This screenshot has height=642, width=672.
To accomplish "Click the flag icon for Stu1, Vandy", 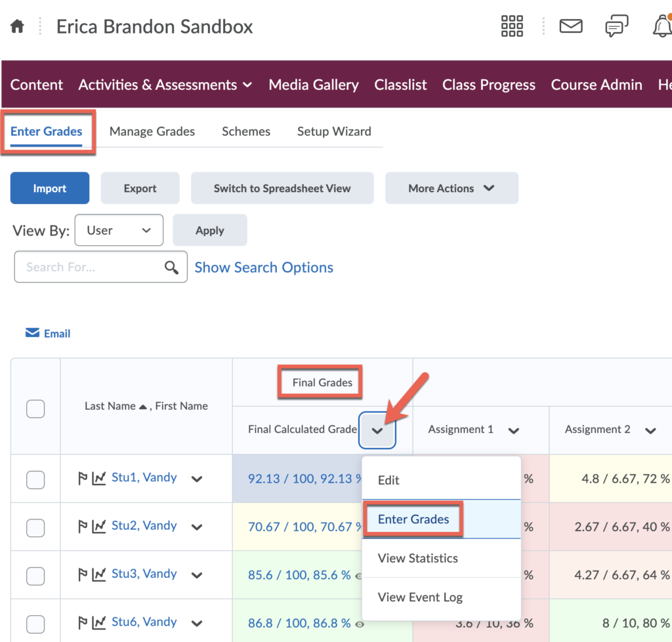I will click(x=83, y=478).
